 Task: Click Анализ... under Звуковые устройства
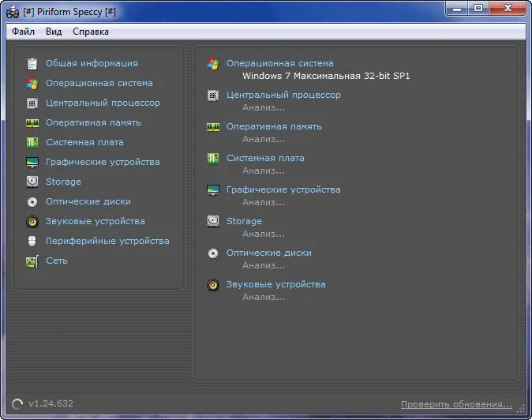tap(264, 297)
